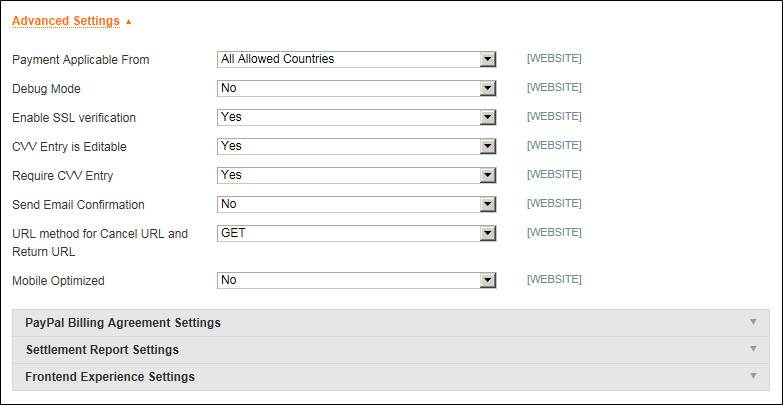Click the Payment Applicable From label
The height and width of the screenshot is (405, 783).
coord(80,60)
